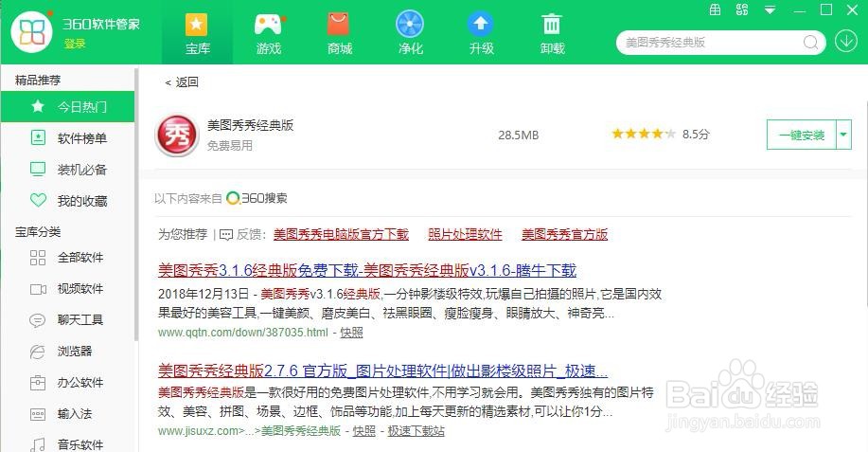Open 美图秀秀经典版2.7.6 官方版 result
868x452 pixels.
[382, 370]
